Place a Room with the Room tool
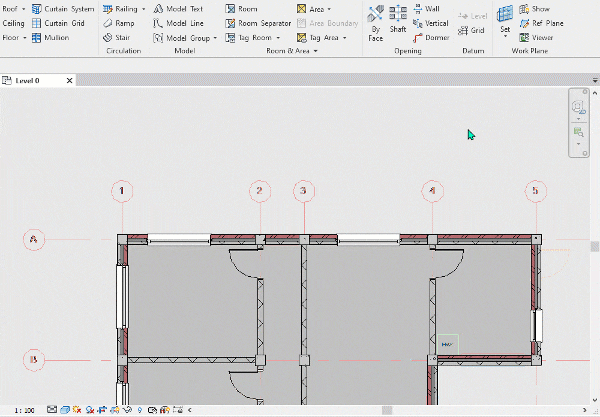 coord(241,9)
